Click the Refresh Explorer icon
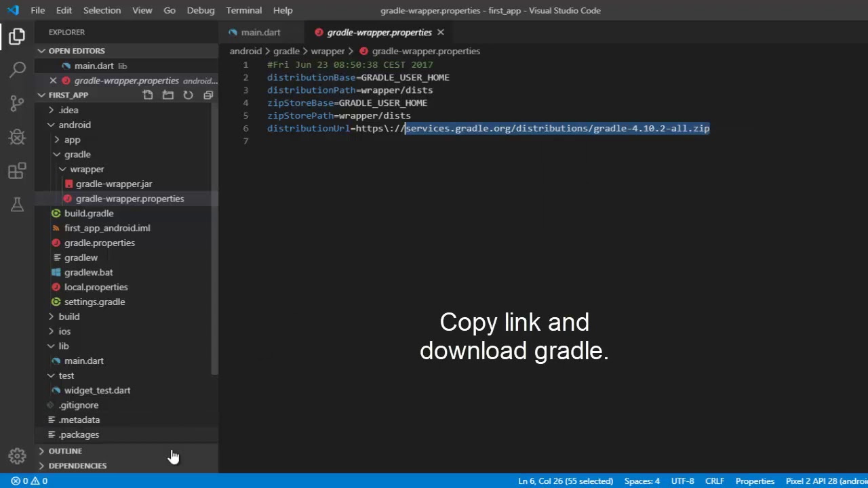This screenshot has width=868, height=488. pos(188,95)
